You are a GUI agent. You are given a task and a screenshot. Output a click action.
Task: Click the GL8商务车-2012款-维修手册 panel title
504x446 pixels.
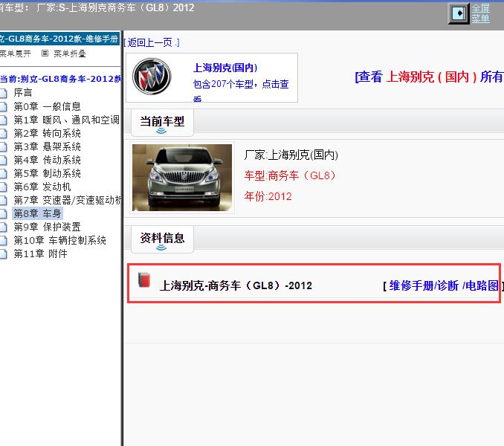point(59,39)
